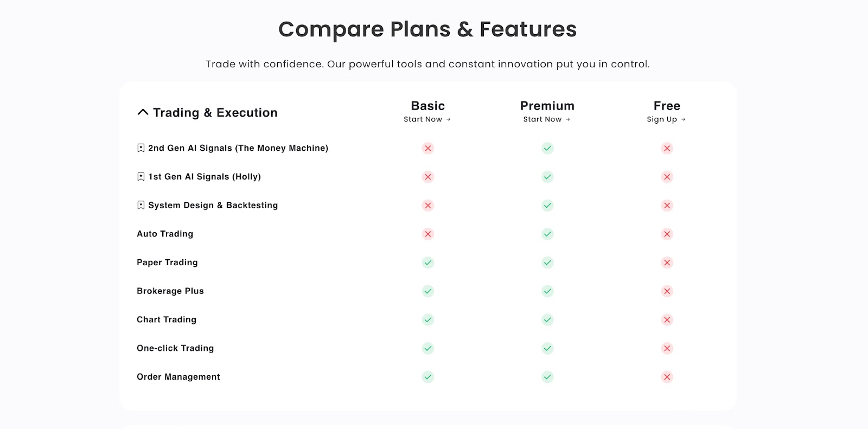
Task: Click Basic green check for Brokerage Plus
Action: click(428, 291)
